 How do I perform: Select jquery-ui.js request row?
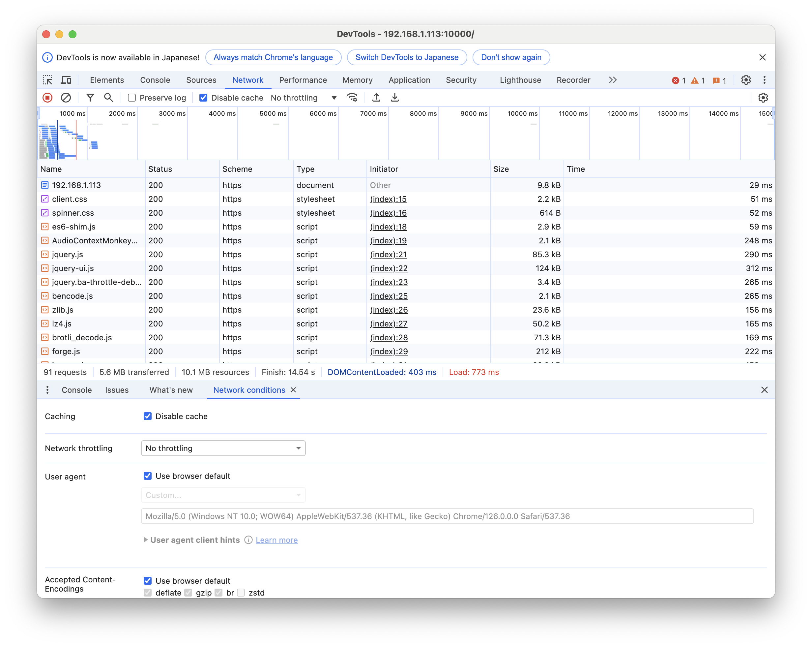pyautogui.click(x=73, y=268)
